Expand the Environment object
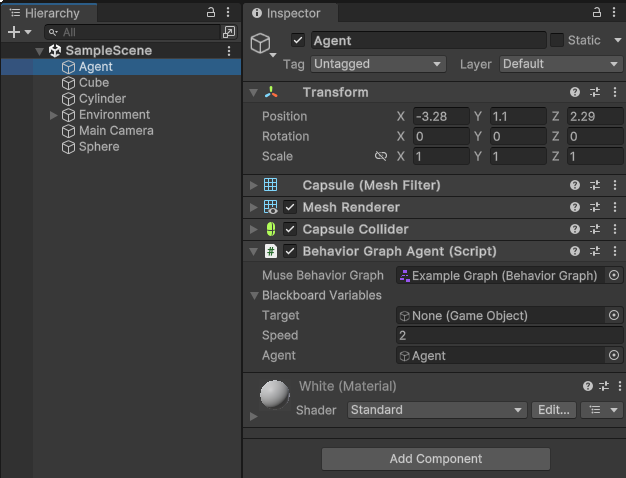 [x=53, y=115]
